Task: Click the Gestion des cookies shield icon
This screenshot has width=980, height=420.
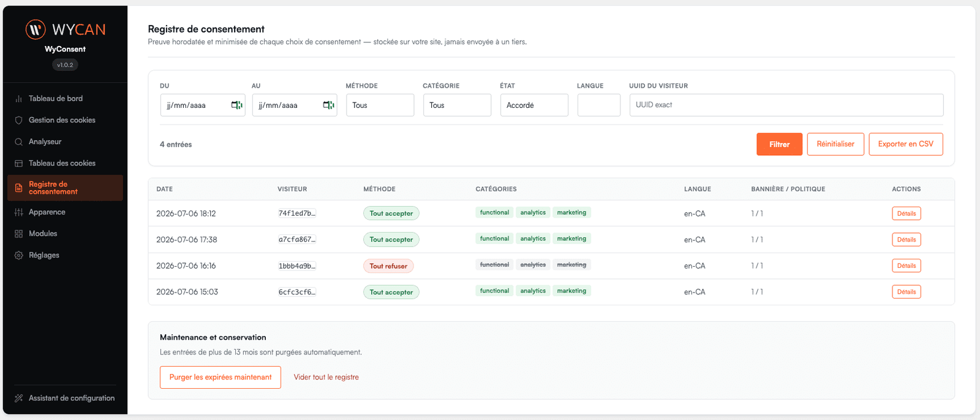Action: point(18,120)
